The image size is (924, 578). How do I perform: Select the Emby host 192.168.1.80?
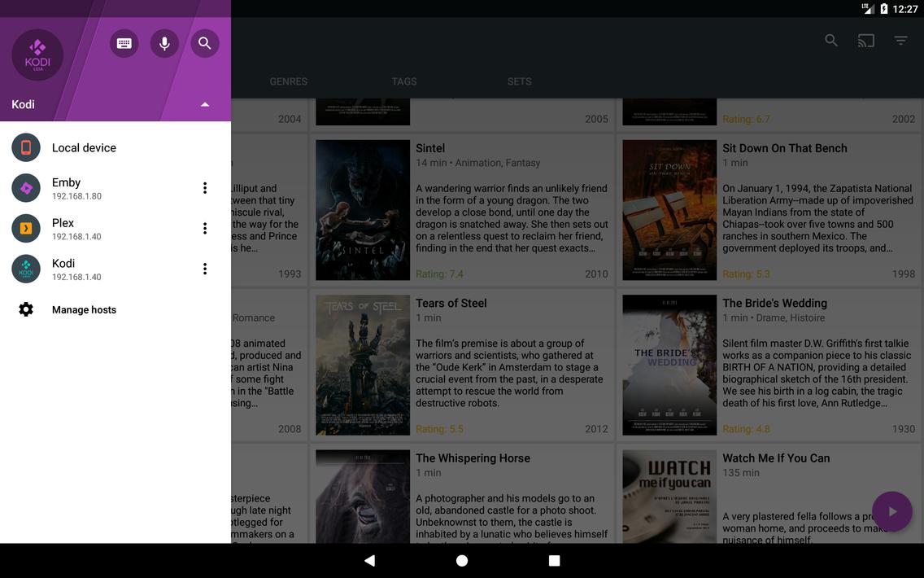[x=115, y=188]
